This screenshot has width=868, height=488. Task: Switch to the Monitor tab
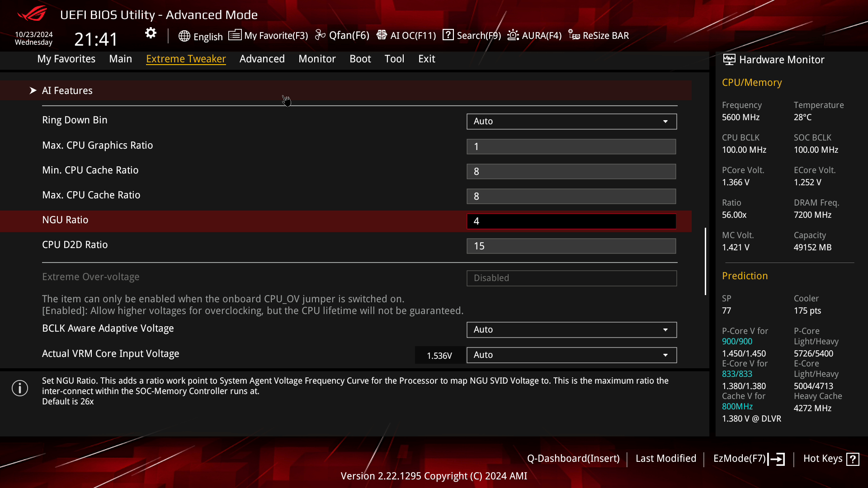click(x=317, y=59)
